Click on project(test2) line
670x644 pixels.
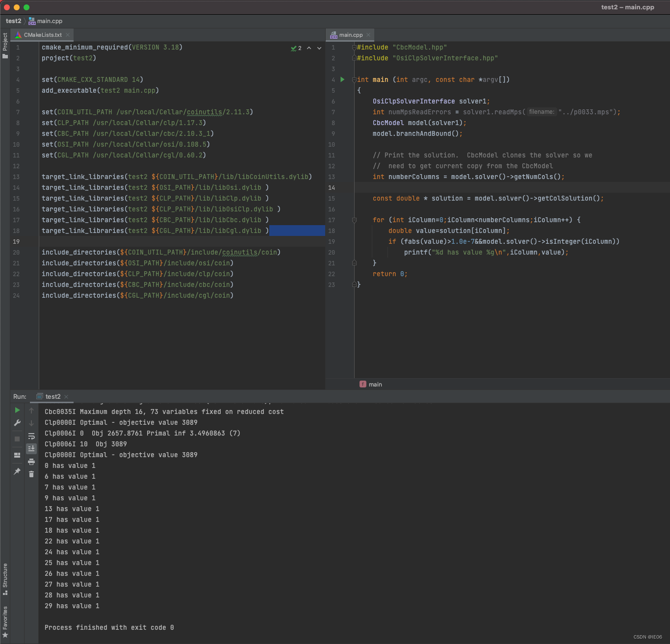[69, 58]
